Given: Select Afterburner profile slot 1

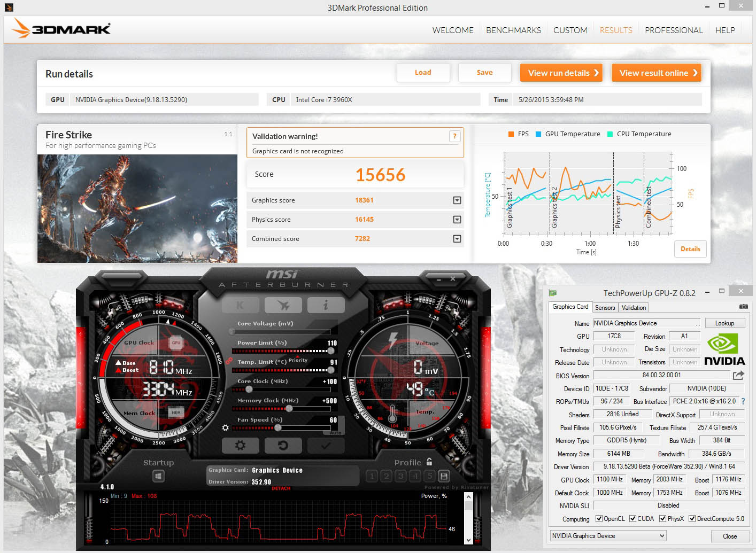Looking at the screenshot, I should tap(372, 476).
